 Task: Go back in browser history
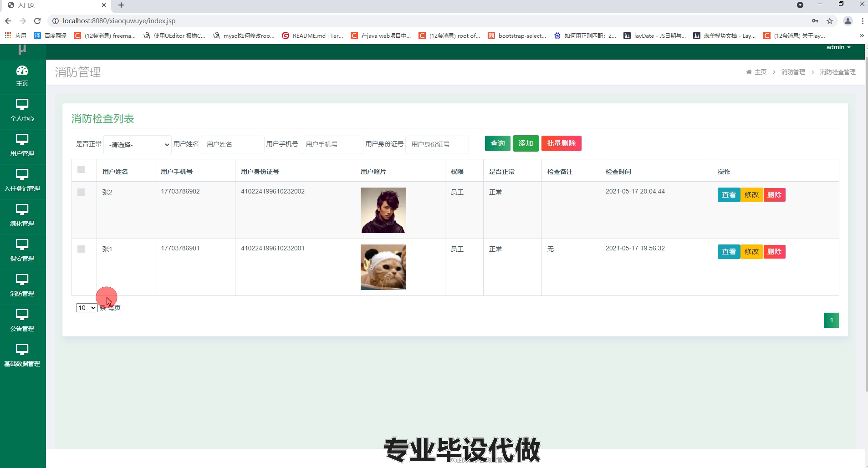tap(8, 21)
